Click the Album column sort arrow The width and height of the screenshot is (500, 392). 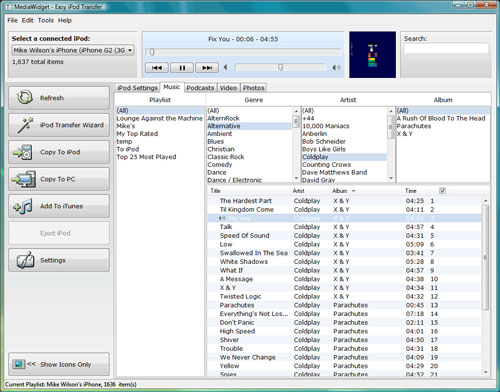point(354,191)
